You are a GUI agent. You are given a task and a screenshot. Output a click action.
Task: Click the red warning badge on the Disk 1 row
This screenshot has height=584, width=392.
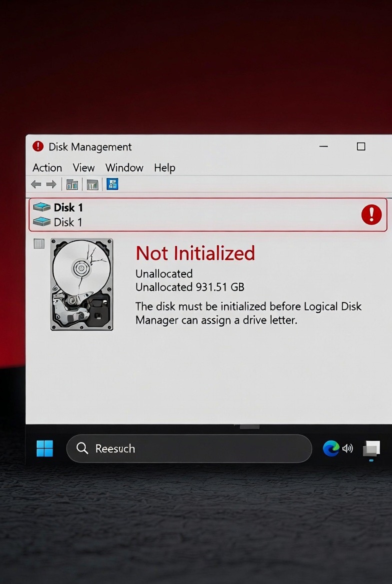[371, 214]
